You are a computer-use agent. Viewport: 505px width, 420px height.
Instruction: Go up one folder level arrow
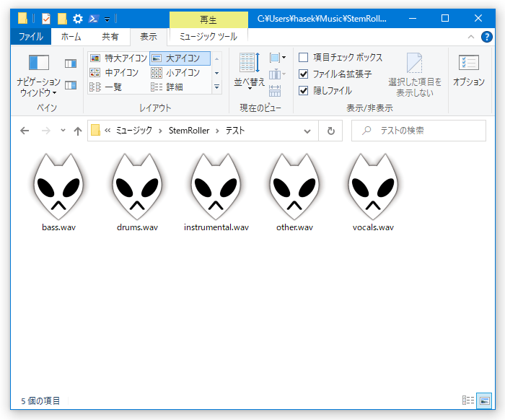point(78,131)
